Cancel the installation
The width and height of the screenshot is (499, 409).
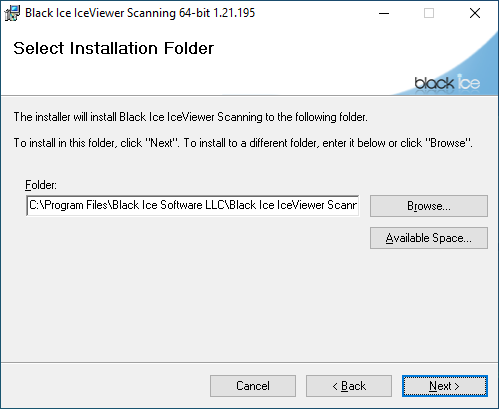[253, 386]
